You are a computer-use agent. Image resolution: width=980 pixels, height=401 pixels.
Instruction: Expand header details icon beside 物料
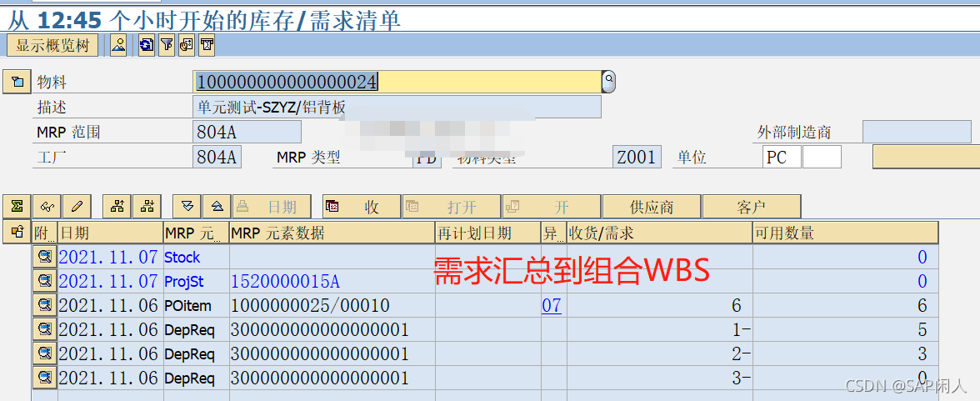[x=17, y=82]
